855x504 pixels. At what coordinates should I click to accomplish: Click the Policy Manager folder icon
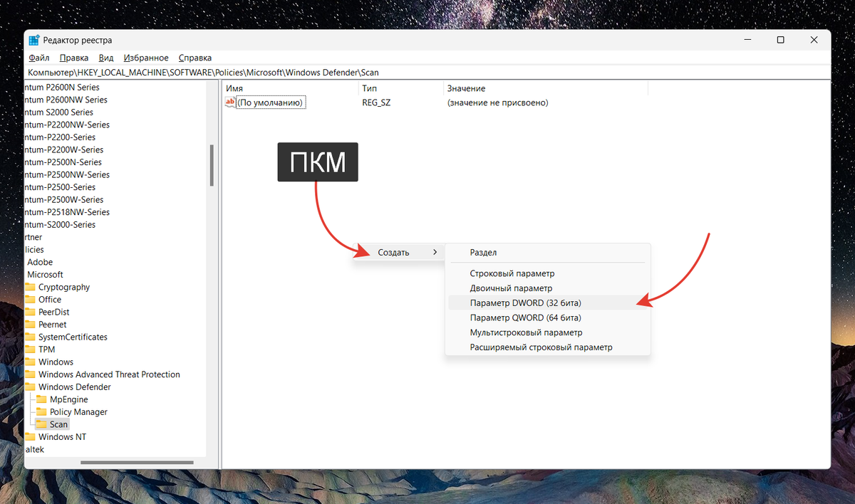41,412
